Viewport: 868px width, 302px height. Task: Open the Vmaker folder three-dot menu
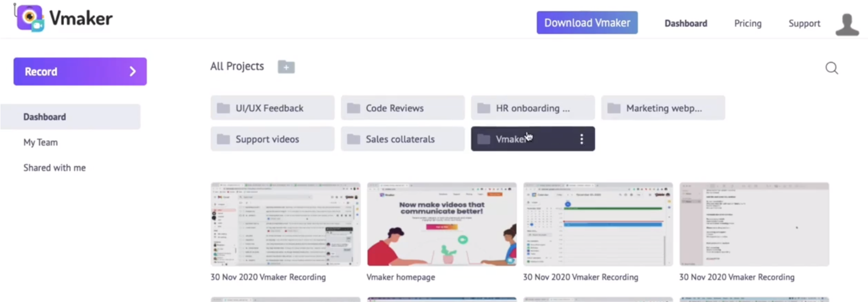pyautogui.click(x=581, y=139)
